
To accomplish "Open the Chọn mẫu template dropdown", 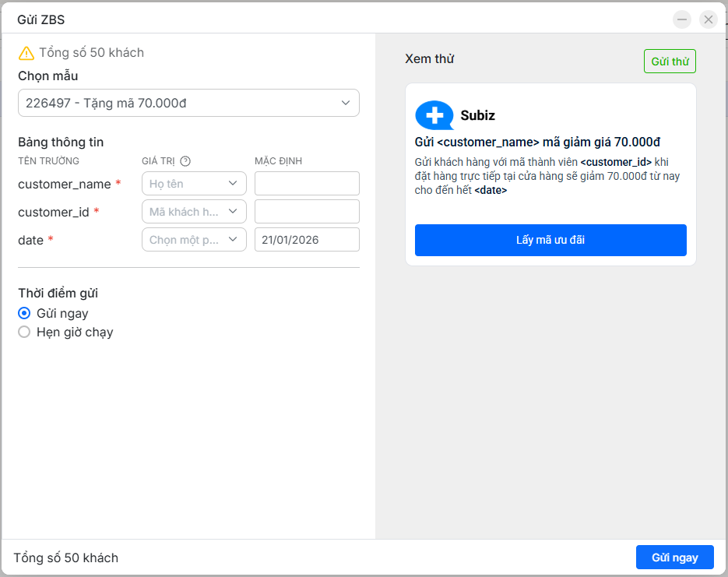I will [x=188, y=103].
